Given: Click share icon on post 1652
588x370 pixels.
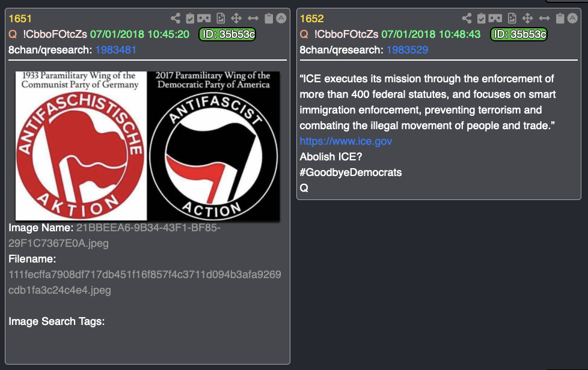Looking at the screenshot, I should coord(467,19).
